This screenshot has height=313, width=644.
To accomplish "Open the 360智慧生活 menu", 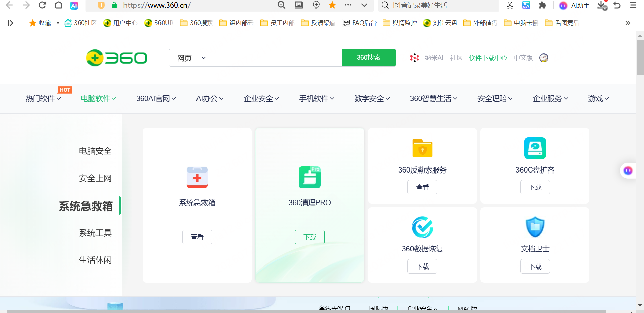I will pos(434,98).
